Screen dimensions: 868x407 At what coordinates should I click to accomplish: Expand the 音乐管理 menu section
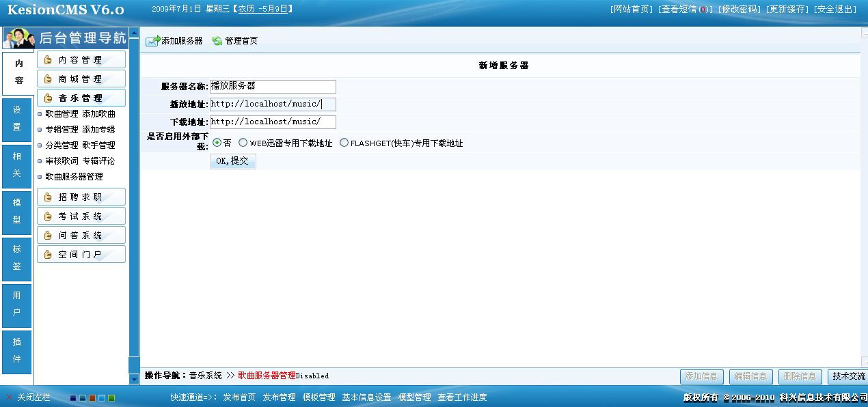point(81,98)
